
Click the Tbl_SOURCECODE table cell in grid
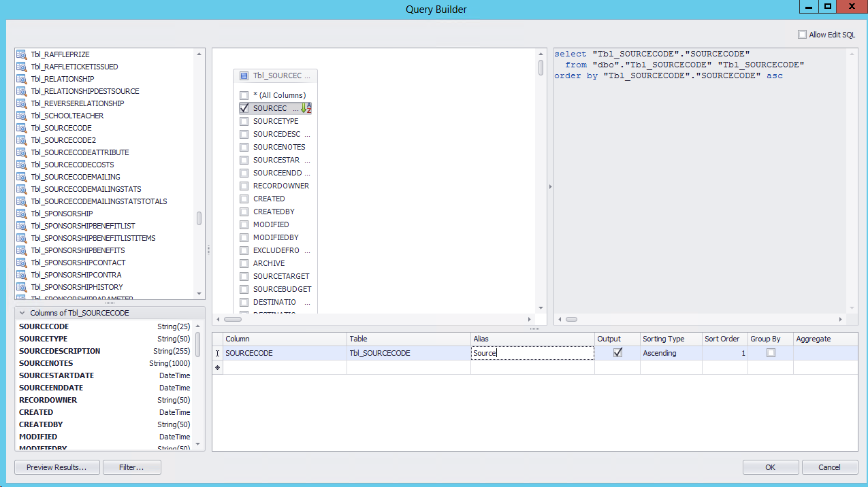point(408,353)
